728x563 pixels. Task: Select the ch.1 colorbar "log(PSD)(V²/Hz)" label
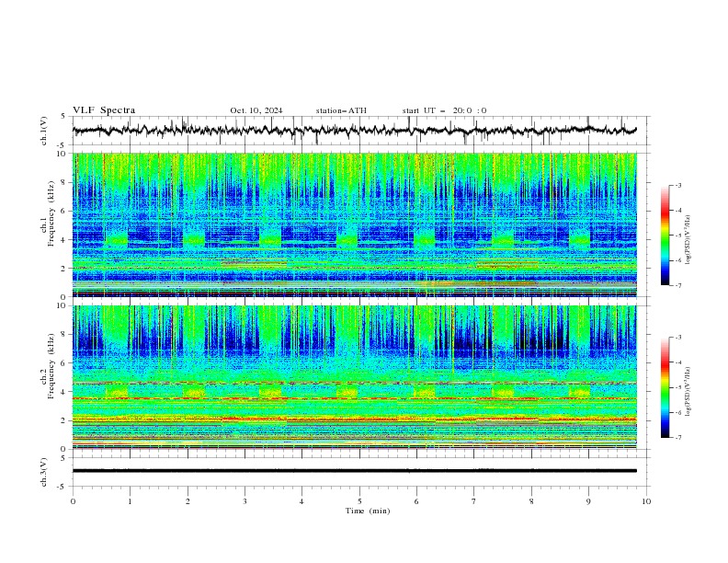[688, 240]
